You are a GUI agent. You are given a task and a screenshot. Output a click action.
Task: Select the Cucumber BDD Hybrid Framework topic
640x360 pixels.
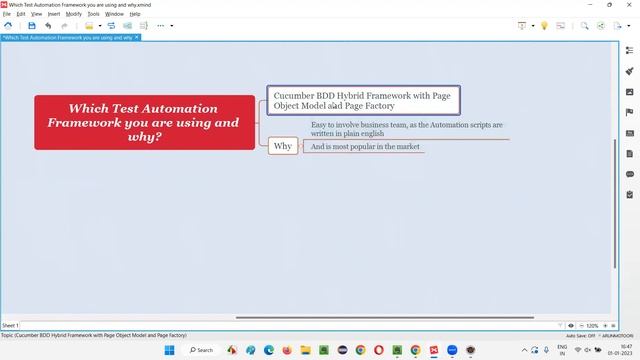tap(363, 100)
